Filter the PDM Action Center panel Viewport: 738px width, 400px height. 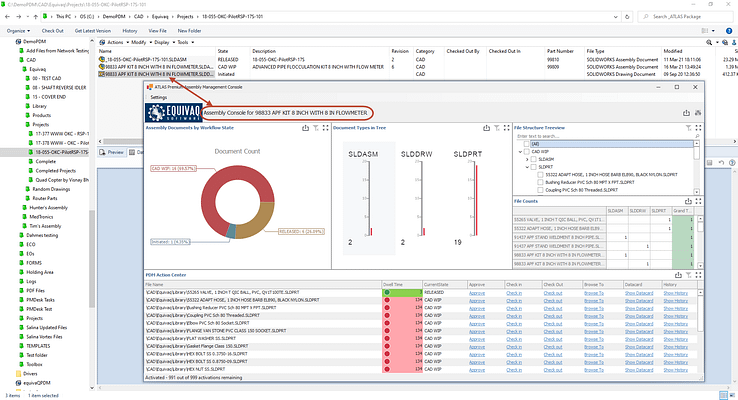pyautogui.click(x=689, y=275)
